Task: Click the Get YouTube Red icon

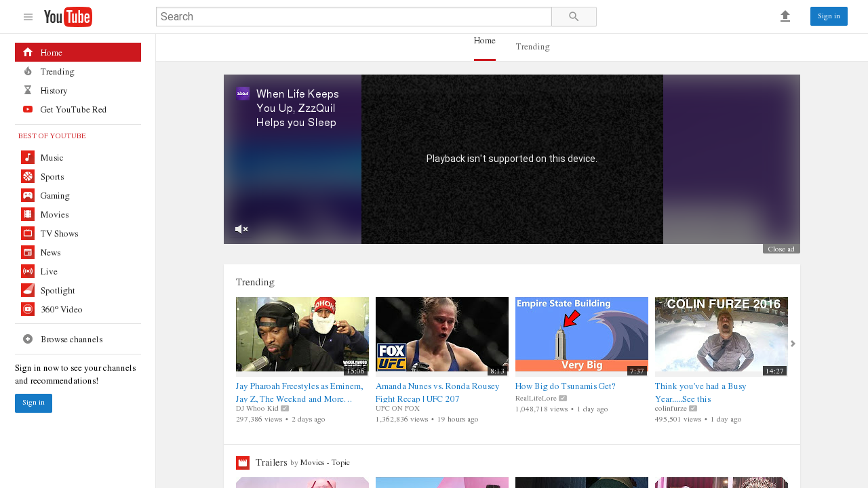Action: click(28, 109)
